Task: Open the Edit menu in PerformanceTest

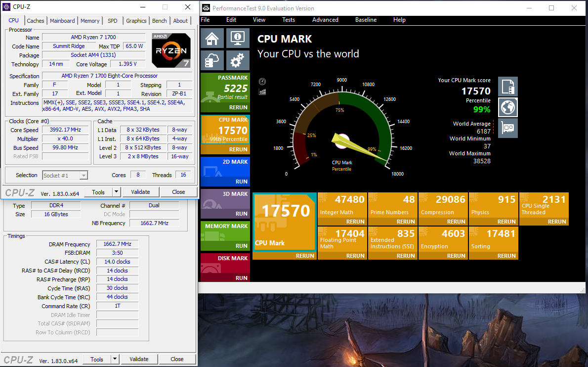Action: (231, 20)
